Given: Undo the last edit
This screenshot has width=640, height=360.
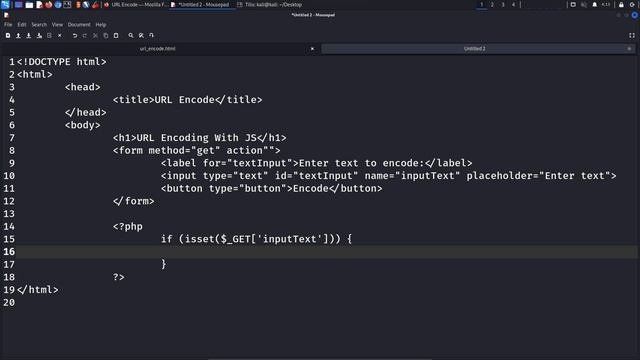Looking at the screenshot, I should pyautogui.click(x=75, y=36).
